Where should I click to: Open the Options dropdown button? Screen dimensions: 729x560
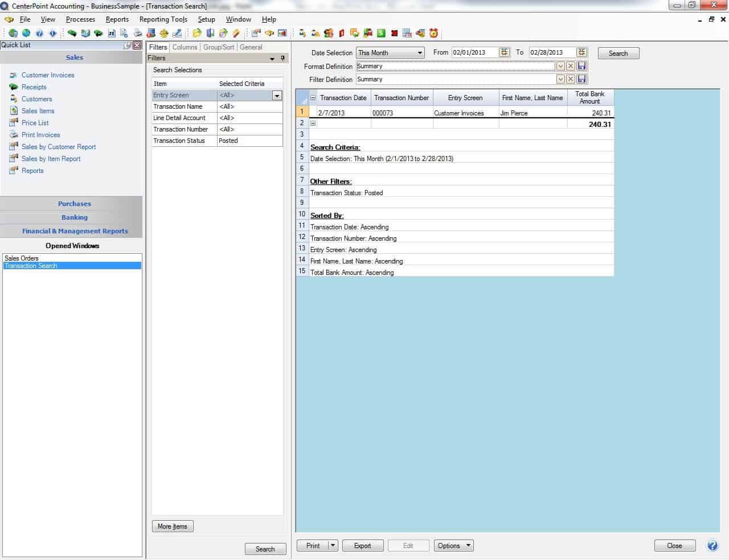point(454,546)
